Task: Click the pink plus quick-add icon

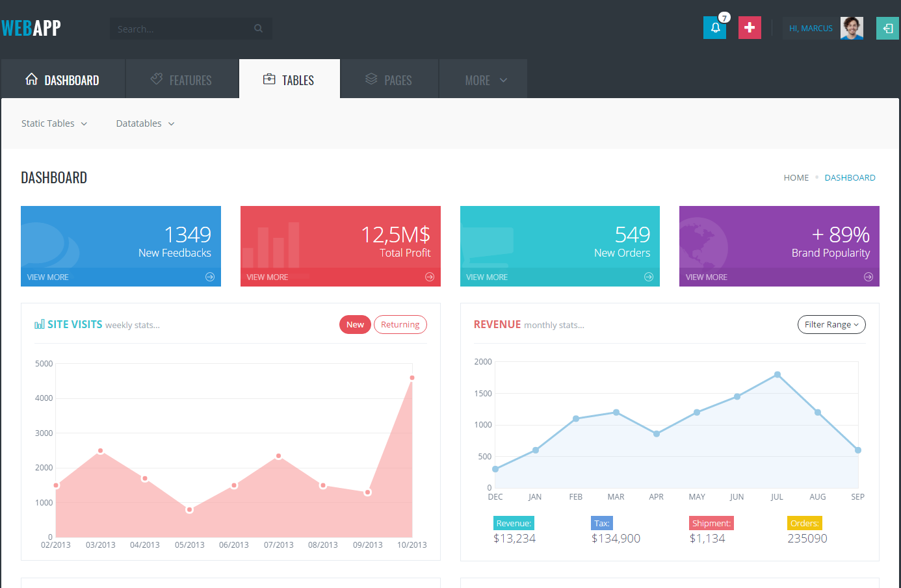Action: (749, 27)
